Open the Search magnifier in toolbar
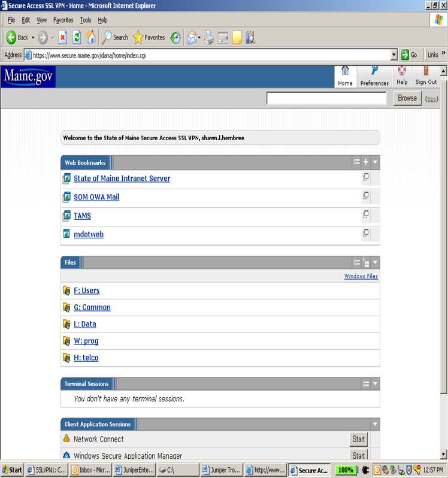This screenshot has width=448, height=478. (115, 38)
